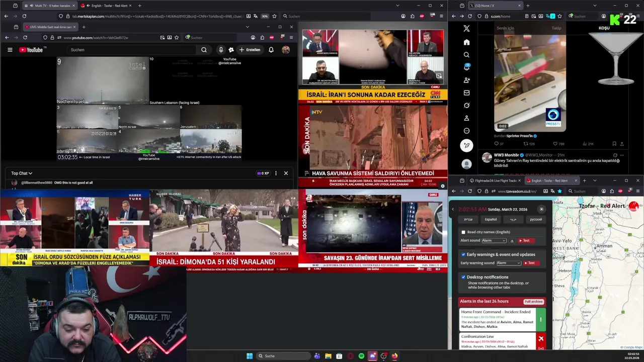
Task: Click 'Full archive' button in Tzofar
Action: (x=533, y=302)
